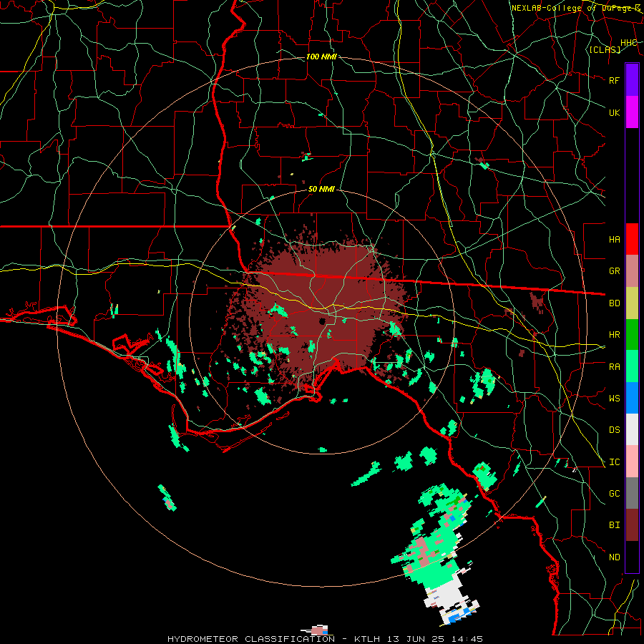Click the brown BI legend color swatch
Image resolution: width=644 pixels, height=644 pixels.
tap(632, 525)
